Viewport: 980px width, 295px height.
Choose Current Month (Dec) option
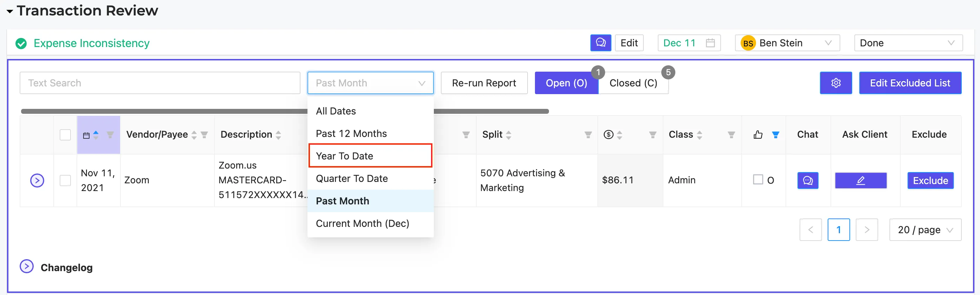[370, 223]
